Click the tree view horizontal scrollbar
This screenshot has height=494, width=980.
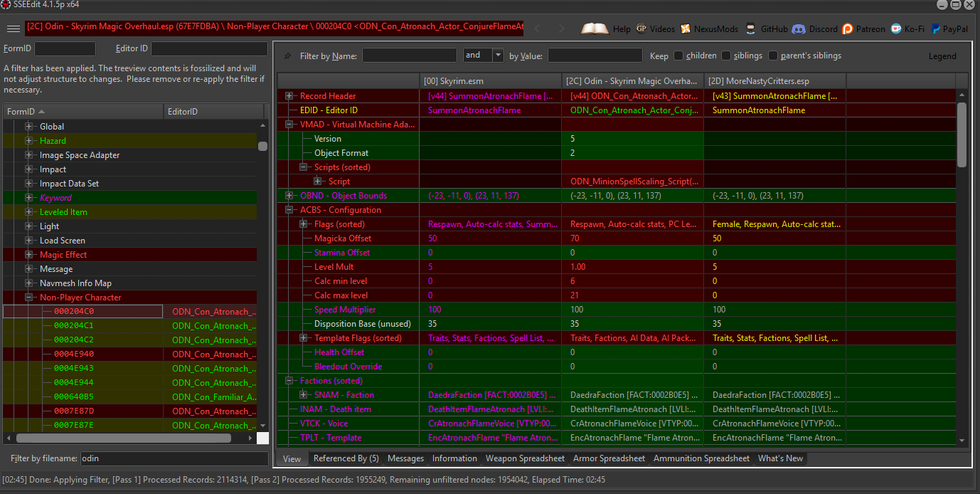pos(123,438)
